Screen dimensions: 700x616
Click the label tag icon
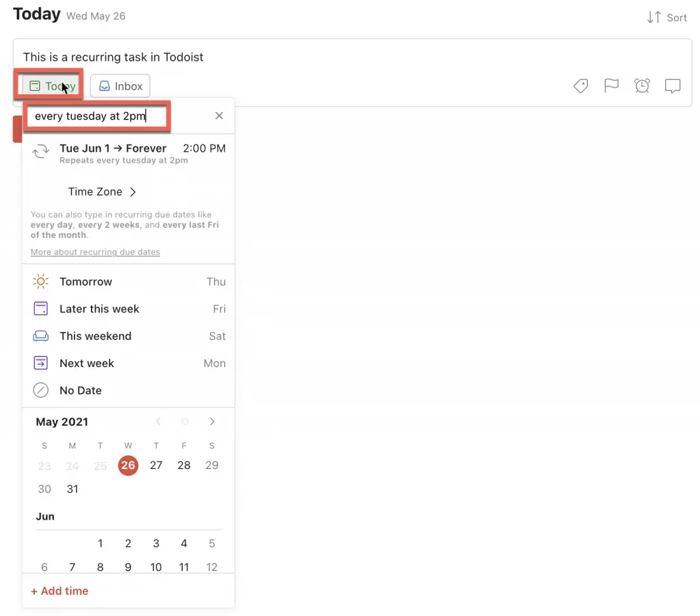pyautogui.click(x=581, y=85)
